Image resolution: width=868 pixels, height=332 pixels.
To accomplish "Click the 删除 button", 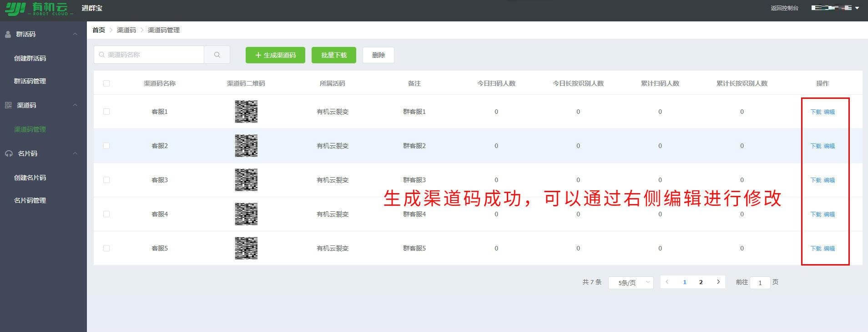I will click(378, 55).
